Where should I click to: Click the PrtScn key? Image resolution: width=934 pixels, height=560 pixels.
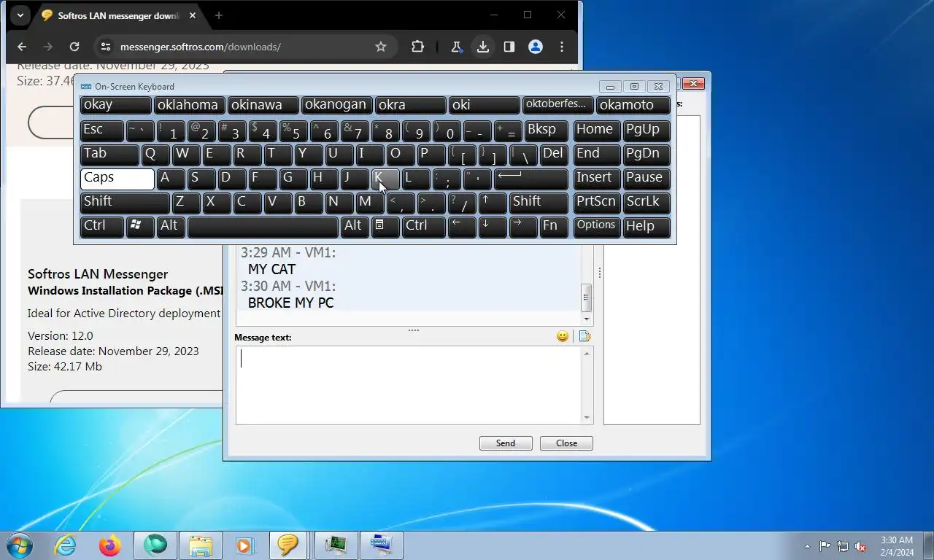(x=597, y=203)
